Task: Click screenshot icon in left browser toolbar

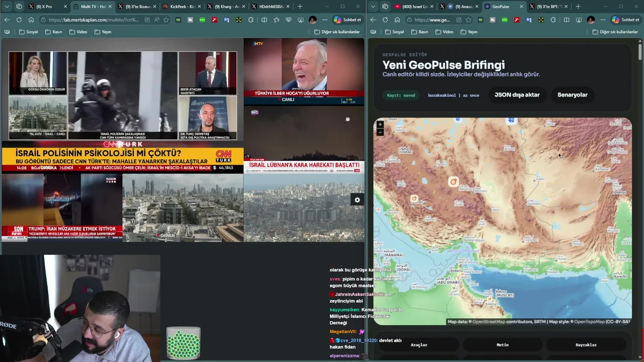Action: pyautogui.click(x=300, y=20)
